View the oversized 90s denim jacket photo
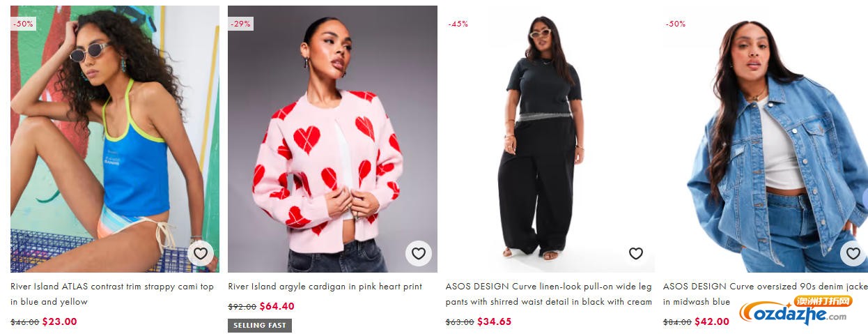Viewport: 868px width, 334px height. pos(766,139)
